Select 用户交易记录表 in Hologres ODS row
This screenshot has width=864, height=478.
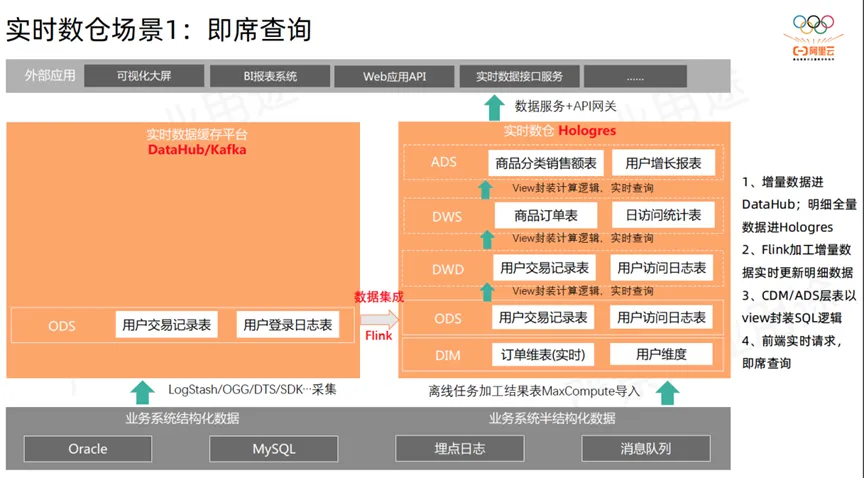[x=543, y=318]
